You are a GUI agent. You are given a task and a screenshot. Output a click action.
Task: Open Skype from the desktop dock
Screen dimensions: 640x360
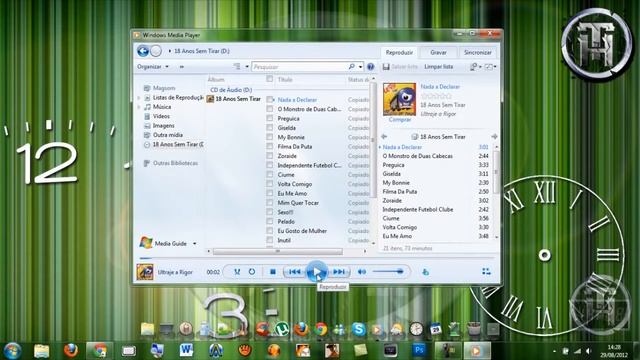point(358,329)
